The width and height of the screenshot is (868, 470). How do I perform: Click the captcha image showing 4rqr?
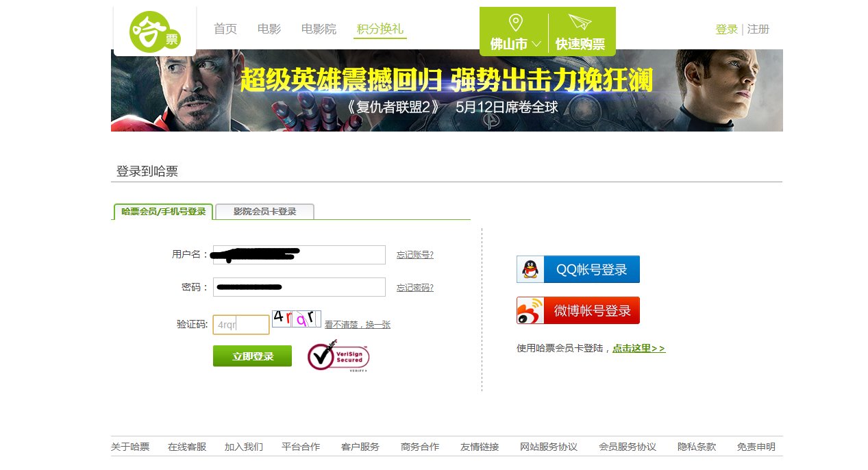pyautogui.click(x=298, y=319)
